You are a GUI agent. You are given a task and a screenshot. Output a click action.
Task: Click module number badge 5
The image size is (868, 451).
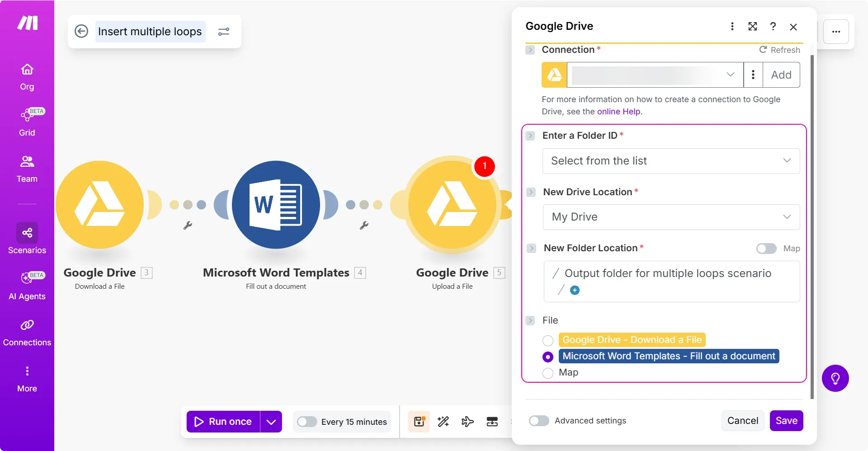point(499,273)
